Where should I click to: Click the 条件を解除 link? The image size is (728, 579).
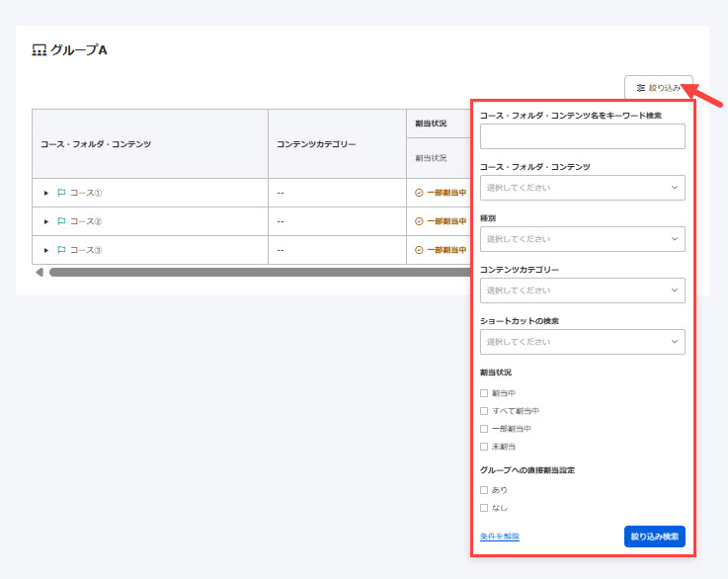tap(499, 537)
